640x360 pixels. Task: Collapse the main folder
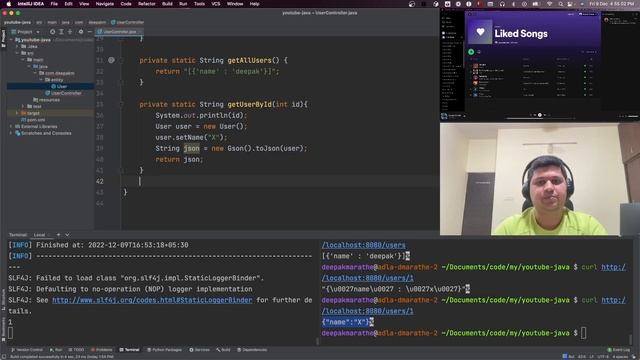click(23, 60)
